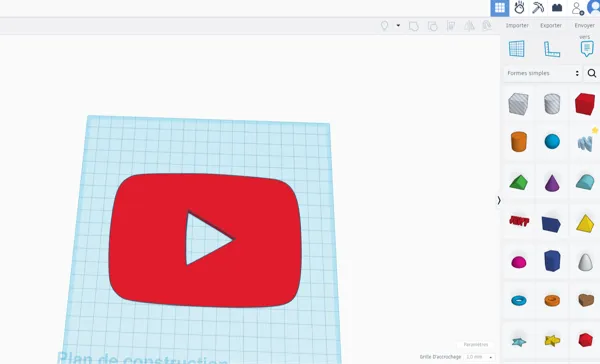Screen dimensions: 600x364
Task: Pick the dark blue wedge shape
Action: (551, 224)
